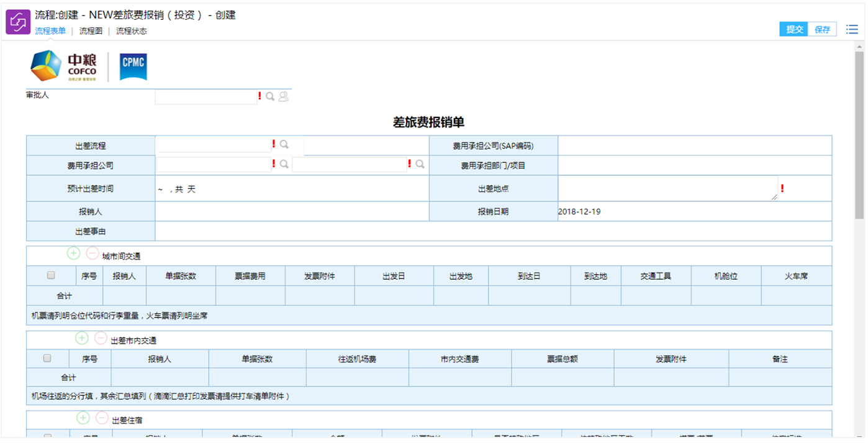Image resolution: width=868 pixels, height=445 pixels.
Task: Click the 发票附件 header in 城市间交通 table
Action: pos(320,276)
